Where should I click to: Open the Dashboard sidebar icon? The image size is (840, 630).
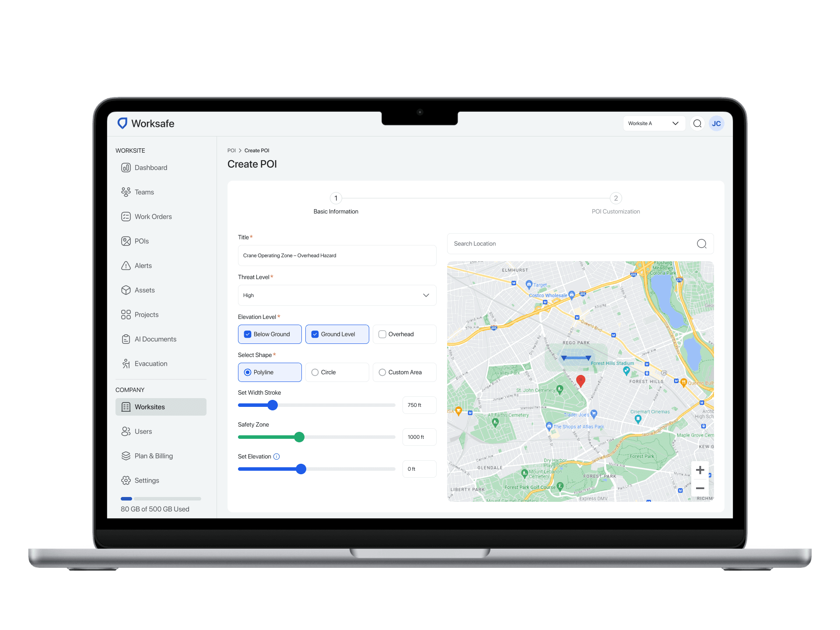point(126,168)
